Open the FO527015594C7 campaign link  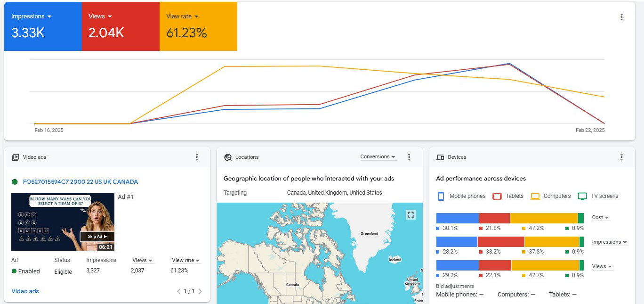click(x=80, y=182)
